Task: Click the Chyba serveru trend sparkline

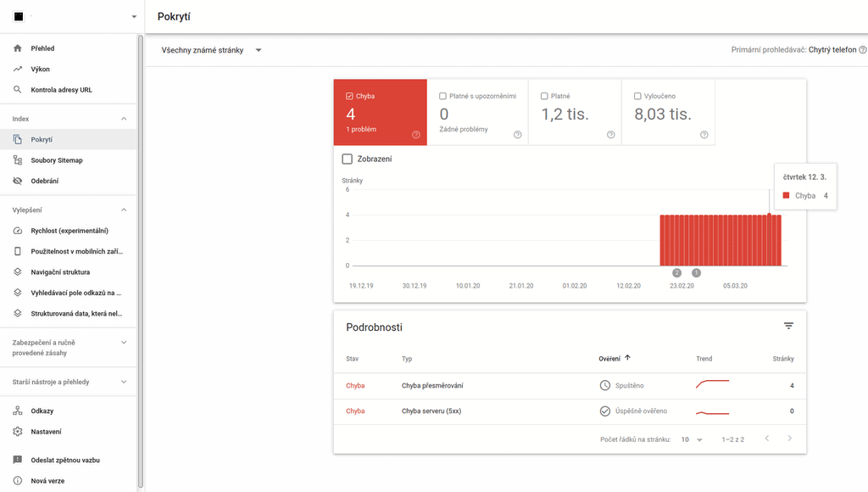Action: point(712,413)
